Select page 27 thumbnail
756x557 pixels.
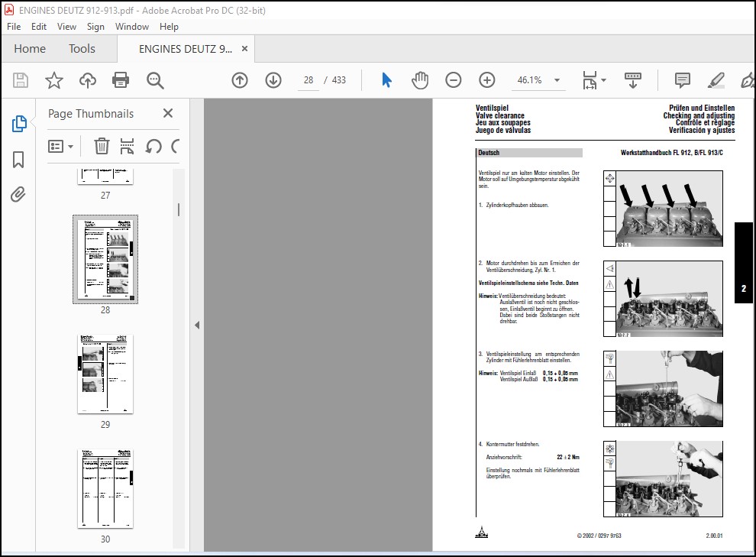pyautogui.click(x=105, y=176)
